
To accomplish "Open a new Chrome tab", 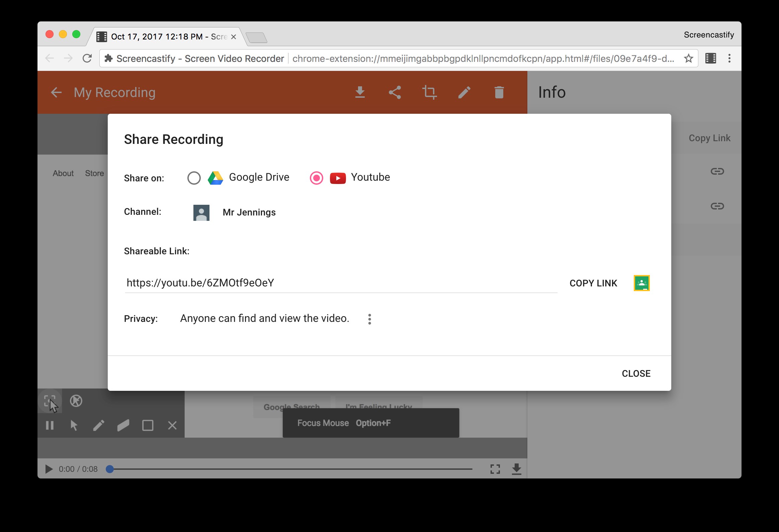I will click(x=256, y=37).
